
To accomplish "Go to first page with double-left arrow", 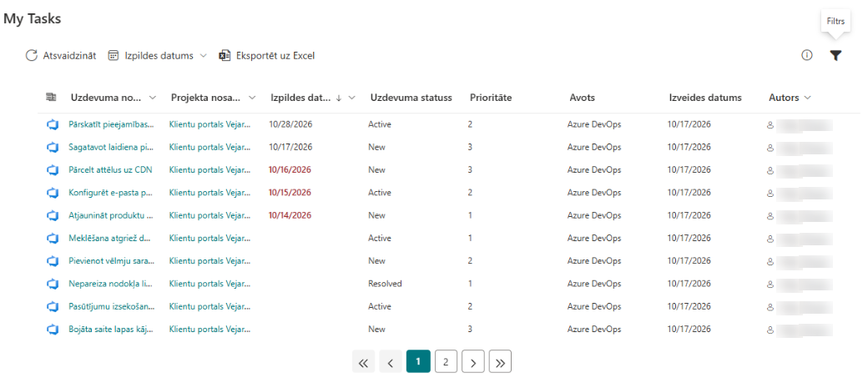I will click(363, 361).
